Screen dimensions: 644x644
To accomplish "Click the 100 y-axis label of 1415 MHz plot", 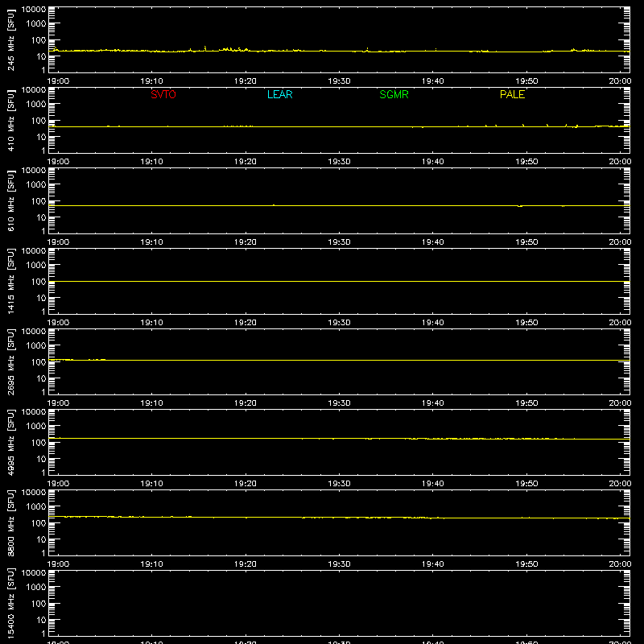I will (39, 282).
